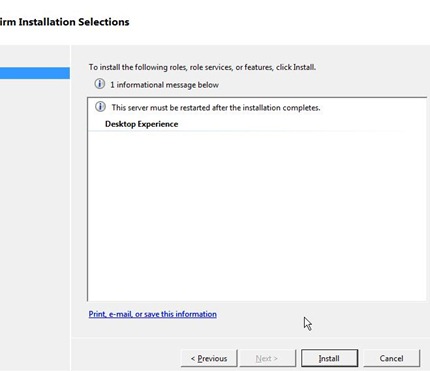Open the Print, e-mail, or save link
Image resolution: width=430 pixels, height=371 pixels.
click(x=153, y=314)
